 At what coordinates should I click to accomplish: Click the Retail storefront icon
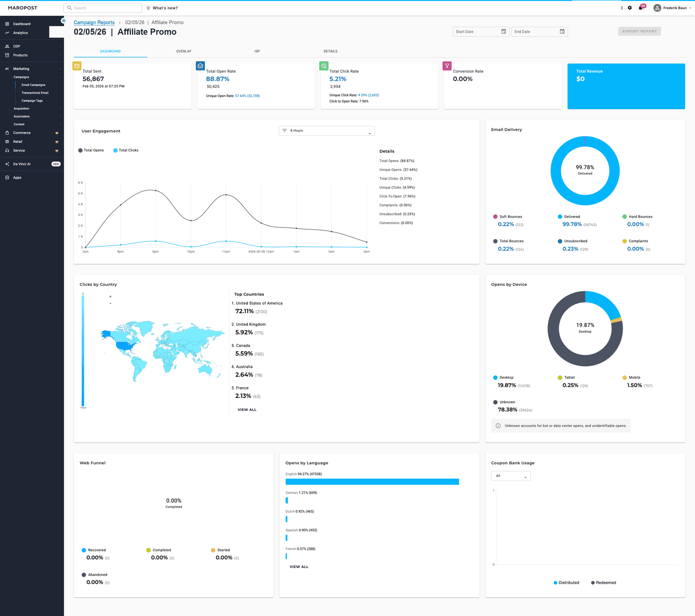(x=7, y=142)
